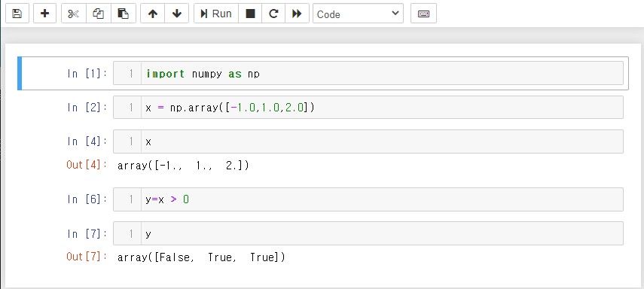Image resolution: width=644 pixels, height=289 pixels.
Task: Open command palette with keyboard icon
Action: click(423, 14)
